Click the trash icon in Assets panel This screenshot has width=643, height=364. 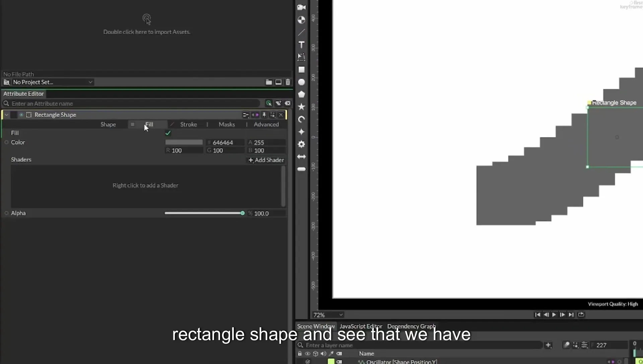tap(288, 82)
